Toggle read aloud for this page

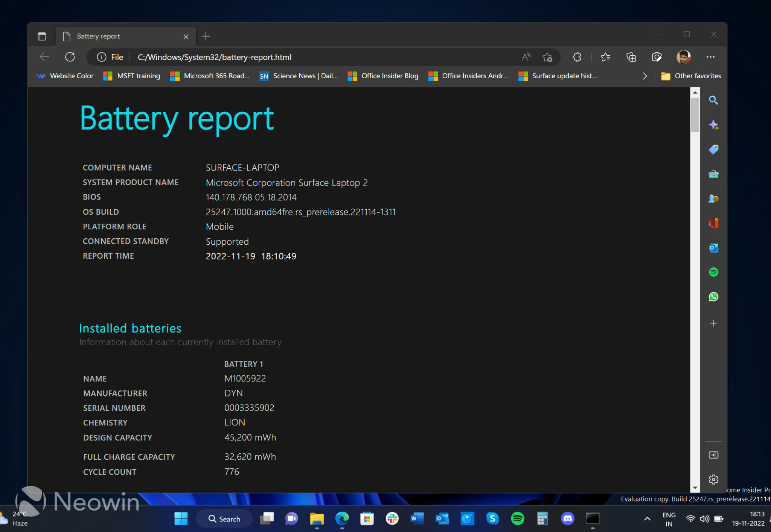pos(526,57)
